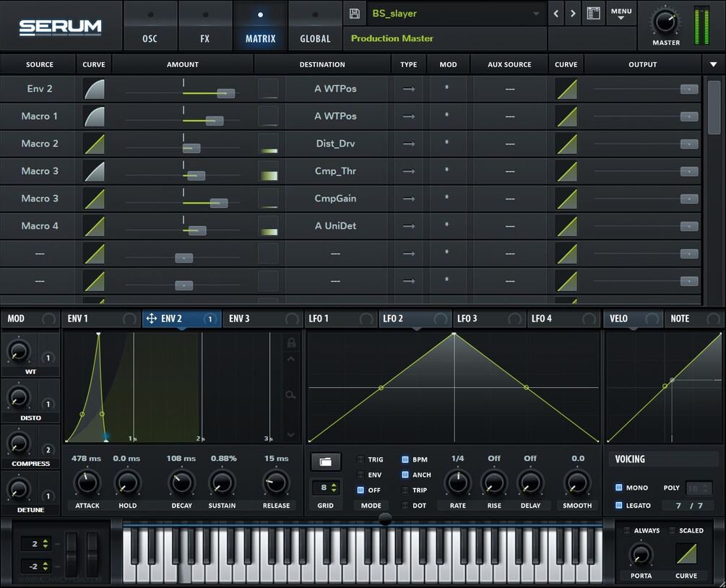
Task: Click the LFO RATE knob
Action: point(458,483)
